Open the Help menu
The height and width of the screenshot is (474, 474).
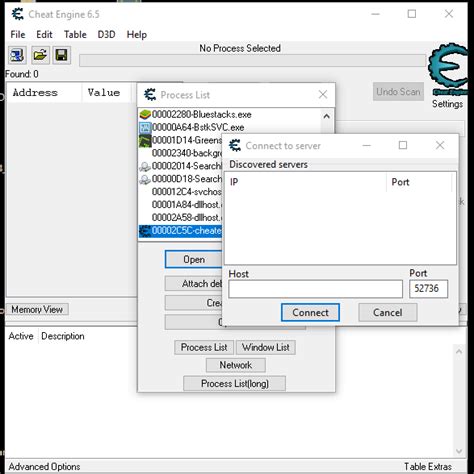coord(136,34)
